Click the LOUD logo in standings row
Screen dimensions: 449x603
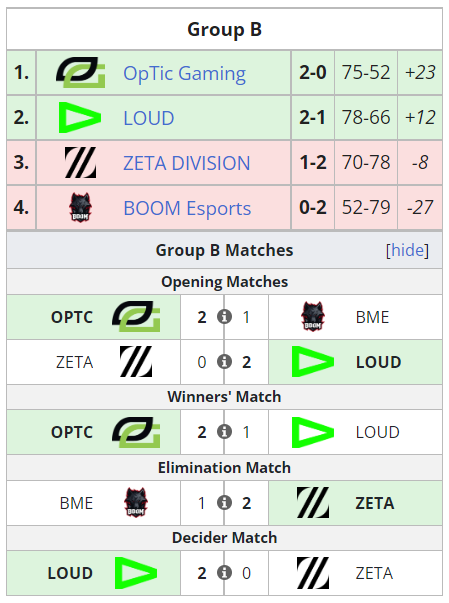(80, 117)
